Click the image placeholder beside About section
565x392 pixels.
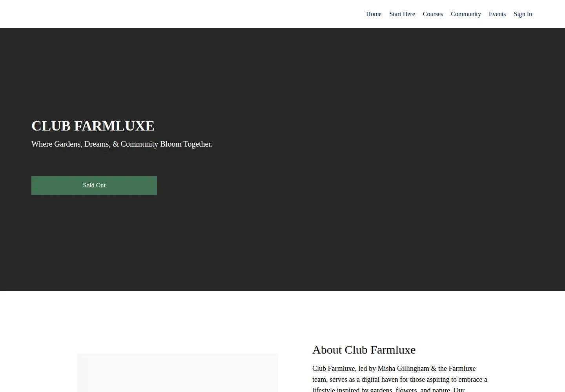[x=177, y=373]
